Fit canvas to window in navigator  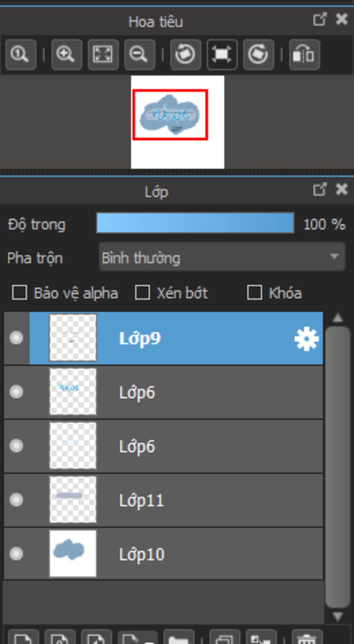103,55
